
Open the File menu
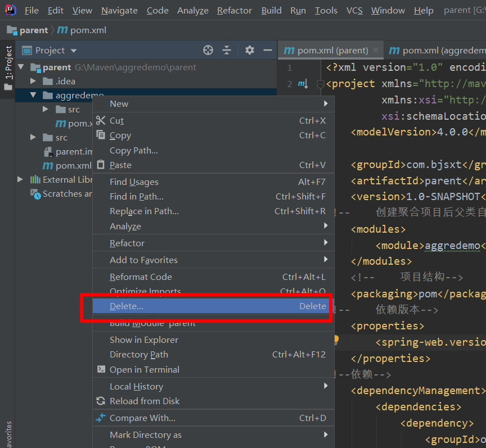(x=31, y=11)
